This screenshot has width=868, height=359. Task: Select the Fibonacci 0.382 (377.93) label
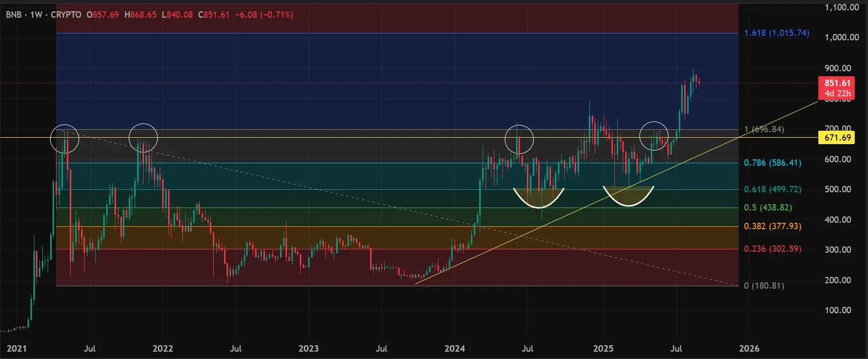tap(772, 226)
